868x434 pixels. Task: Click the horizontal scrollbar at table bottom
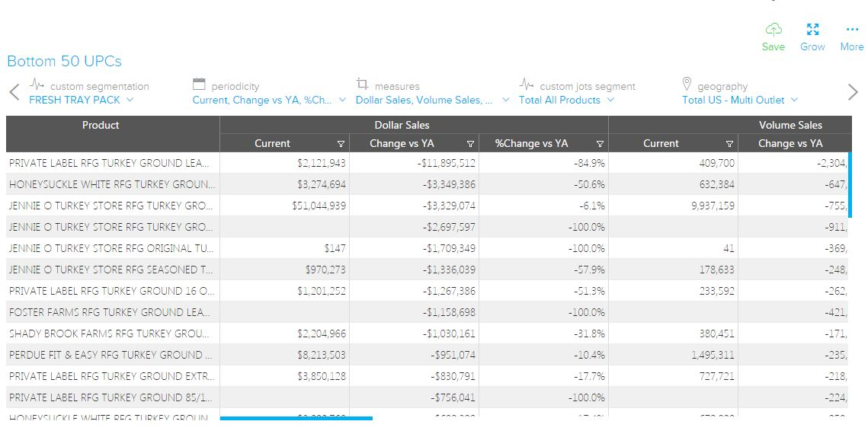296,418
